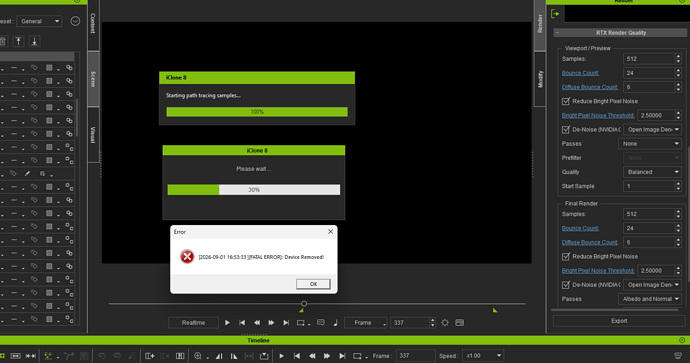This screenshot has height=363, width=690.
Task: Close the Error dialog with X
Action: 330,231
